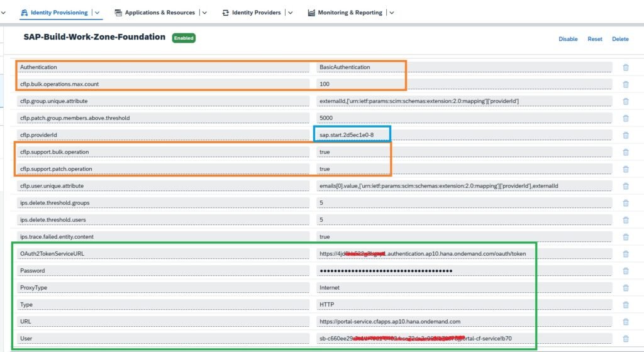Click the trash icon next to the User row

tap(625, 339)
